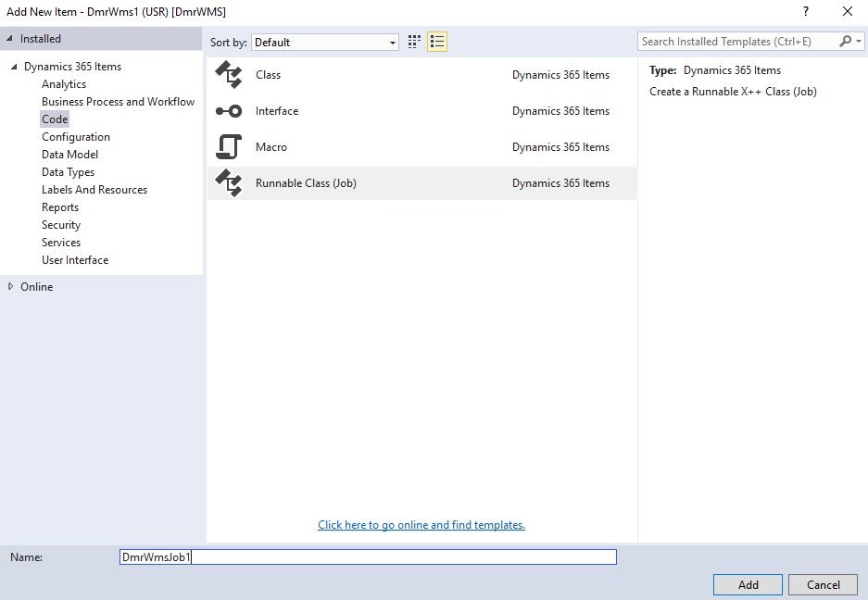Click the 'Name:' label
Image resolution: width=868 pixels, height=600 pixels.
(26, 557)
